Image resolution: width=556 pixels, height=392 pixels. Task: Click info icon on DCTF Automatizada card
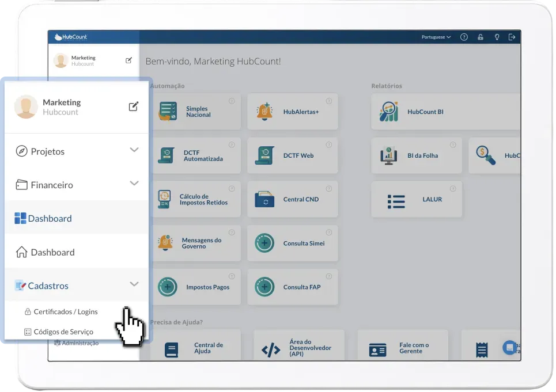(x=232, y=145)
